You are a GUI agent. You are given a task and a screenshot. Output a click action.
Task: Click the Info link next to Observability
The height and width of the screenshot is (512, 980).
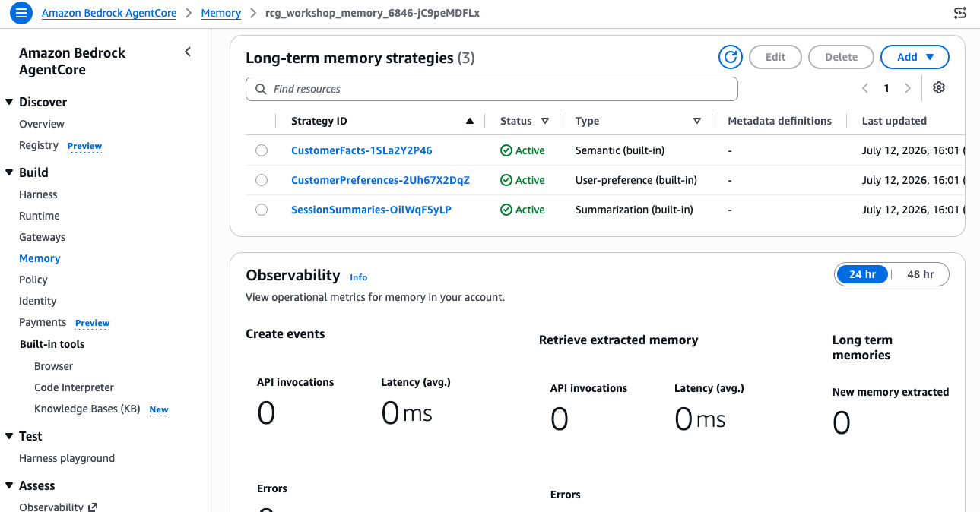(x=359, y=277)
